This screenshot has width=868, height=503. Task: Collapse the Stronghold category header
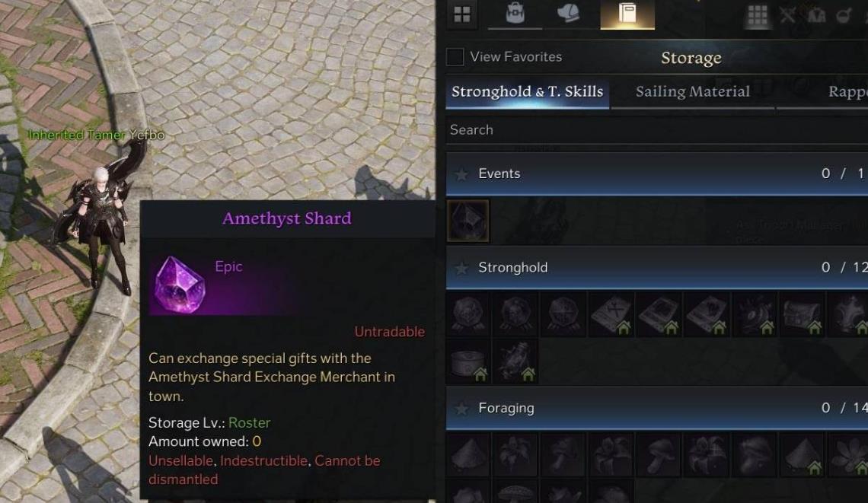tap(656, 268)
